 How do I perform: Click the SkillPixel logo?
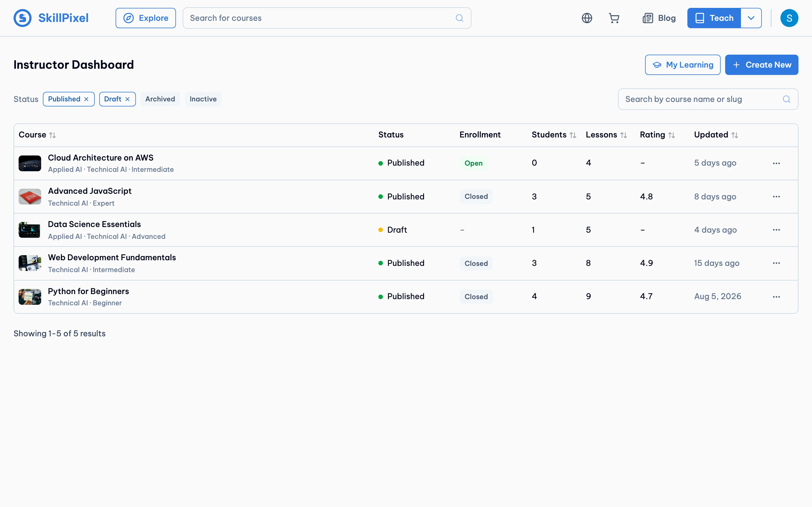click(x=51, y=18)
